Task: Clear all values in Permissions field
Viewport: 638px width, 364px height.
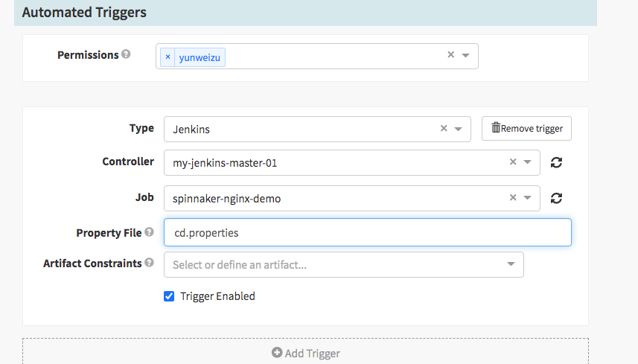Action: [x=451, y=54]
